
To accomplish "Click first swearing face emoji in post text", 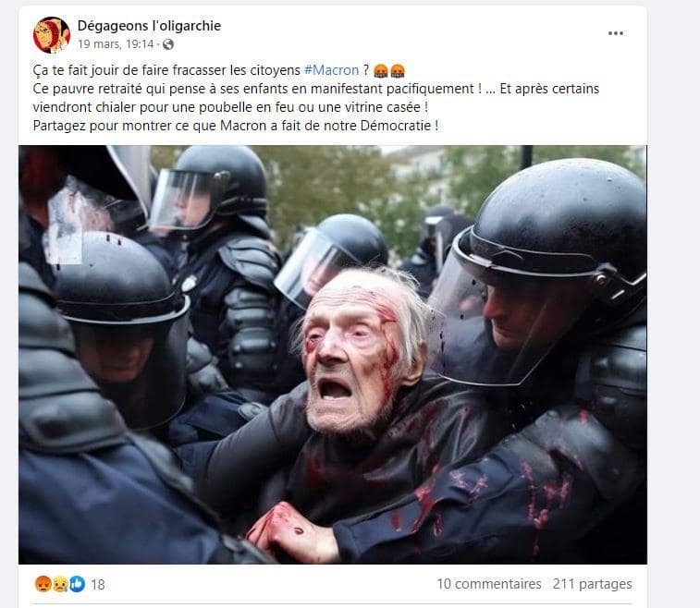I will coord(381,70).
